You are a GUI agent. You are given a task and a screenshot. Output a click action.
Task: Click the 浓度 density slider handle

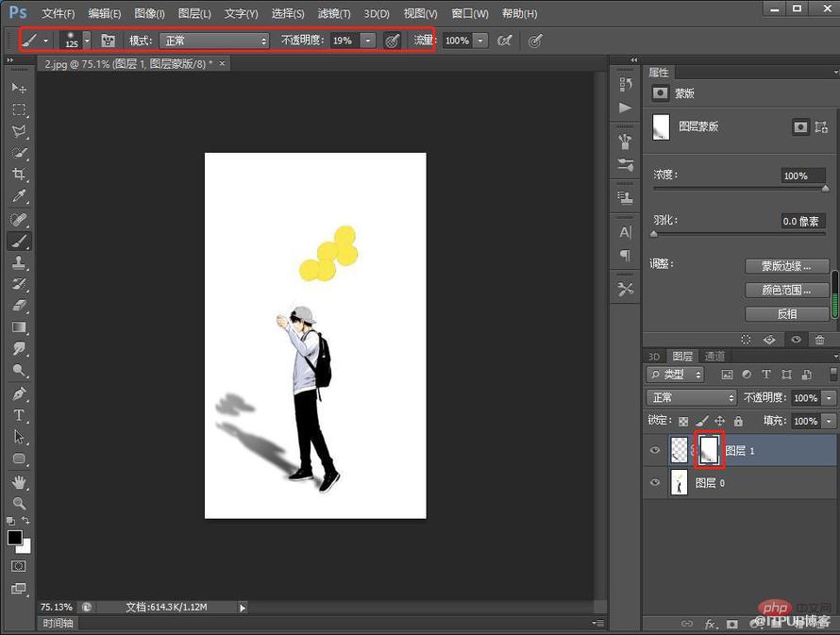click(x=825, y=189)
